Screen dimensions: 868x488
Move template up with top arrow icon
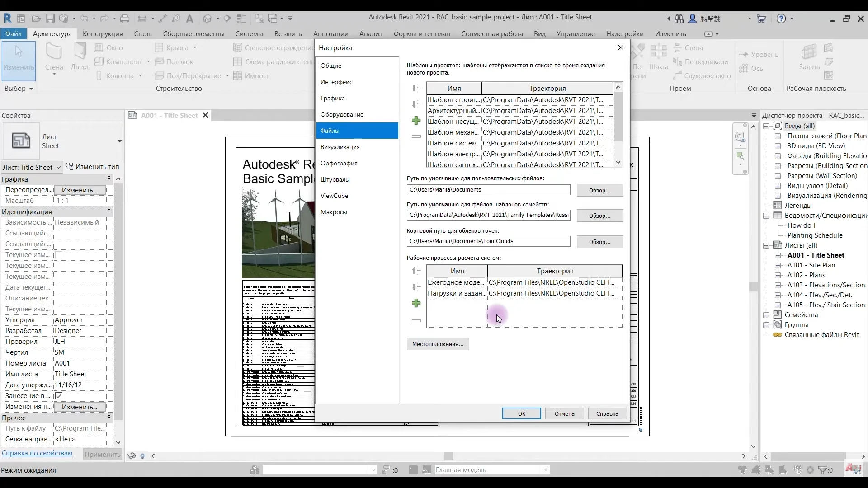click(x=416, y=88)
